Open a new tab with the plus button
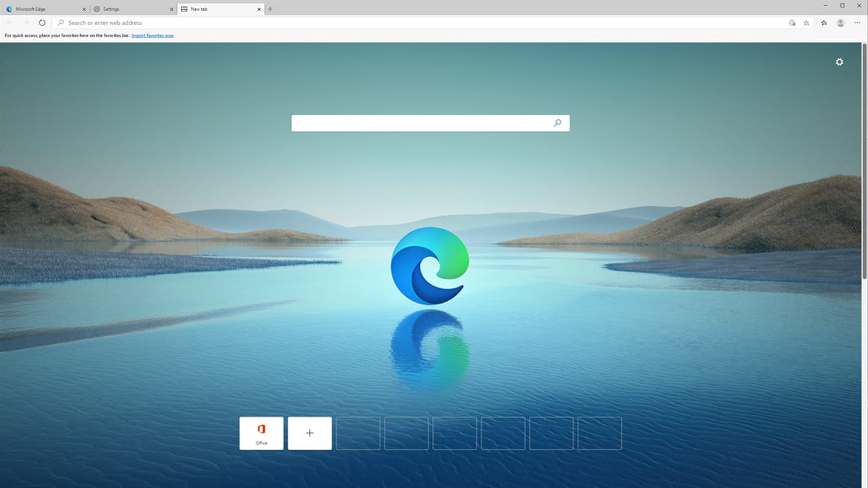This screenshot has height=488, width=868. click(270, 9)
